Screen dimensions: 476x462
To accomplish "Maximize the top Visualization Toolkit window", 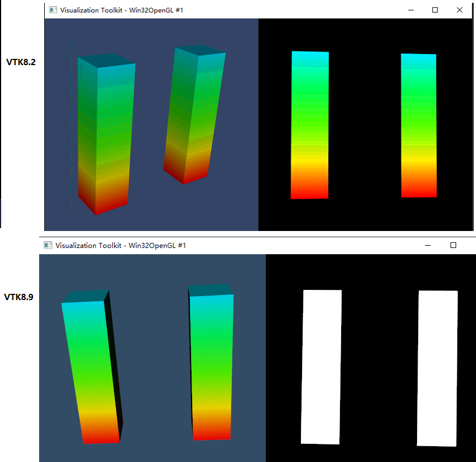I will coord(435,10).
